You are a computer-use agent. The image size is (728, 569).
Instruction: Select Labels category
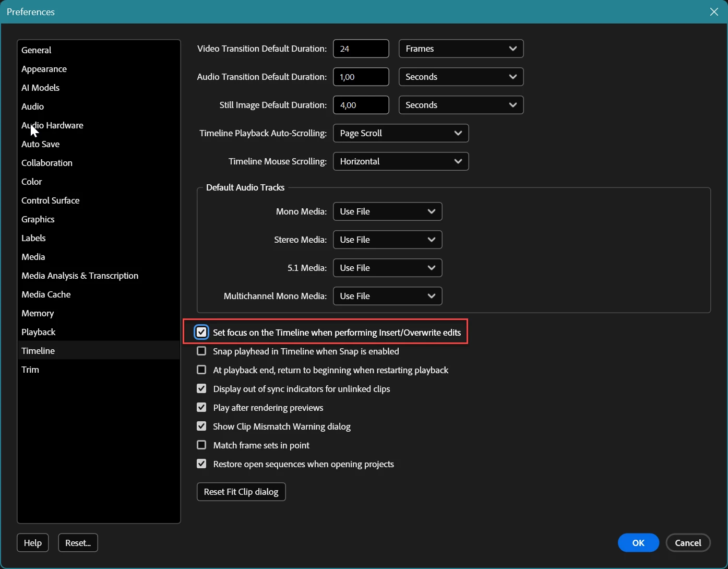pyautogui.click(x=99, y=238)
